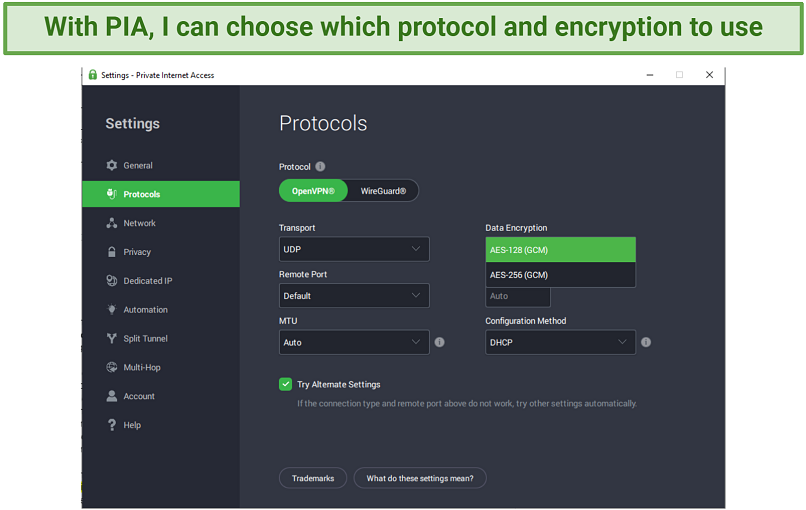
Task: Click the Trademarks button
Action: point(313,478)
